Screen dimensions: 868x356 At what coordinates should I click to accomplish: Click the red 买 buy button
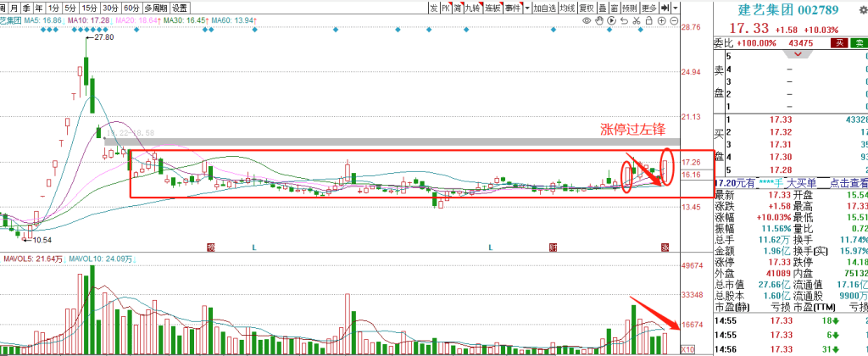(838, 42)
